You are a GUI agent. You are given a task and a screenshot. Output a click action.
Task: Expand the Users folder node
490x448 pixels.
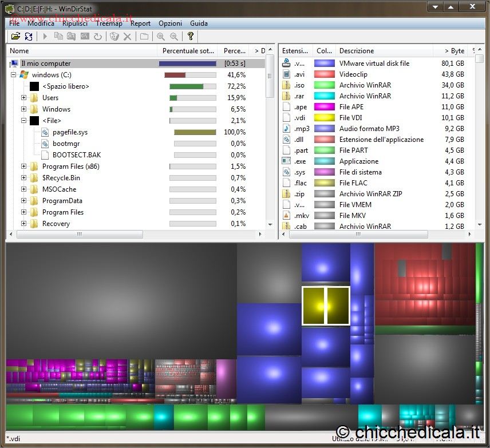[x=24, y=98]
